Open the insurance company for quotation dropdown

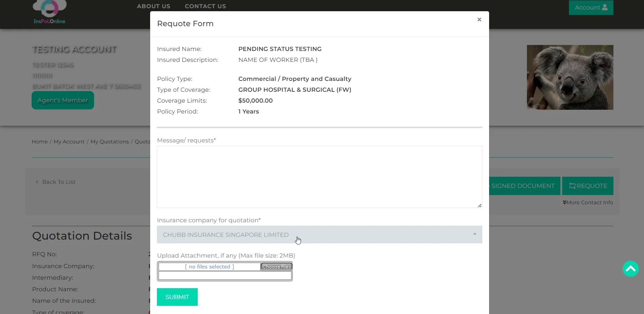click(319, 234)
